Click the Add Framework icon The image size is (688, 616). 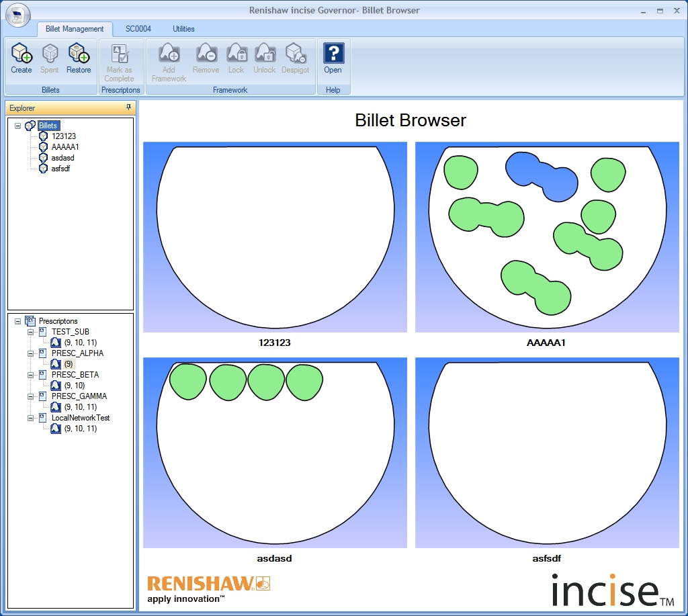coord(169,54)
